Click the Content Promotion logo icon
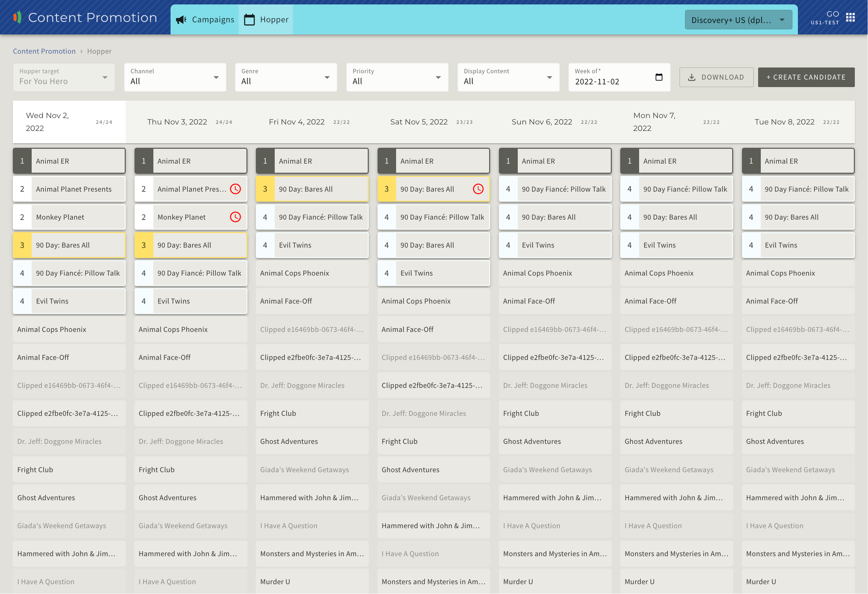The height and width of the screenshot is (594, 868). [17, 17]
